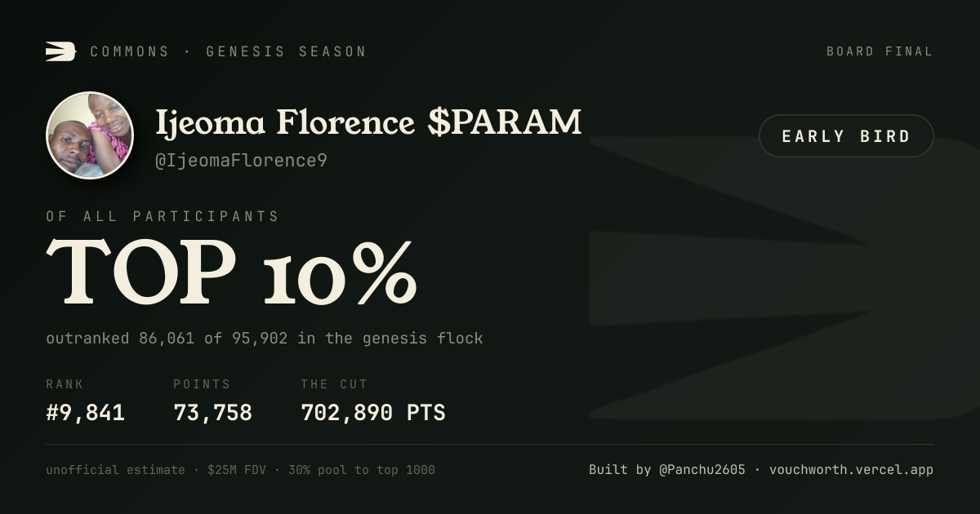Select the outranked 86,061 of 95,902 line
Image resolution: width=980 pixels, height=514 pixels.
click(x=265, y=338)
